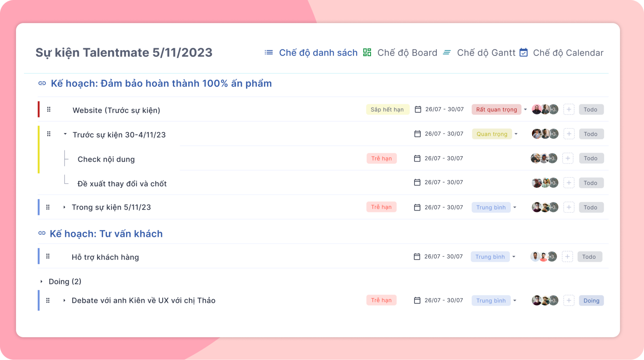Viewport: 644px width, 360px height.
Task: Click the drag handle icon for Hỗ trợ khách hàng
Action: [49, 257]
